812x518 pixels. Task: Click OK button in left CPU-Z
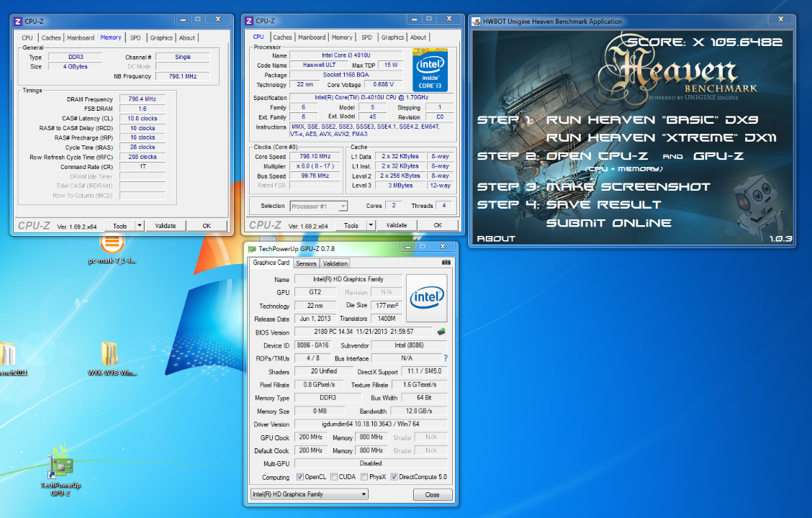(207, 226)
